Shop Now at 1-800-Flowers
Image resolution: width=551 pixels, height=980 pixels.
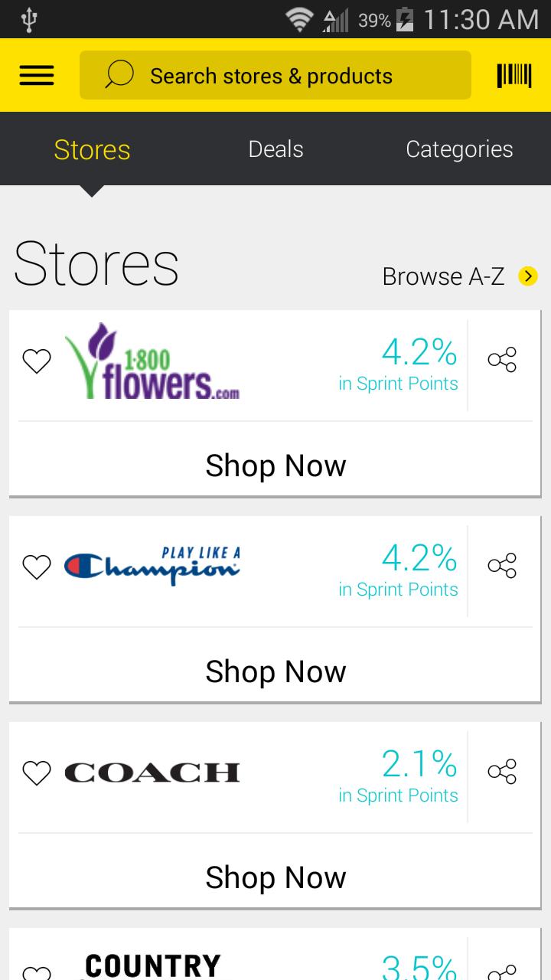click(x=275, y=465)
